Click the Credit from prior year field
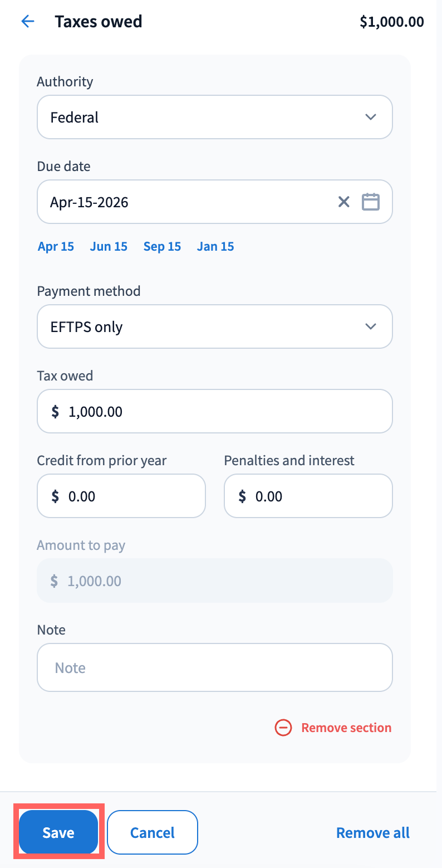This screenshot has width=442, height=868. [121, 496]
